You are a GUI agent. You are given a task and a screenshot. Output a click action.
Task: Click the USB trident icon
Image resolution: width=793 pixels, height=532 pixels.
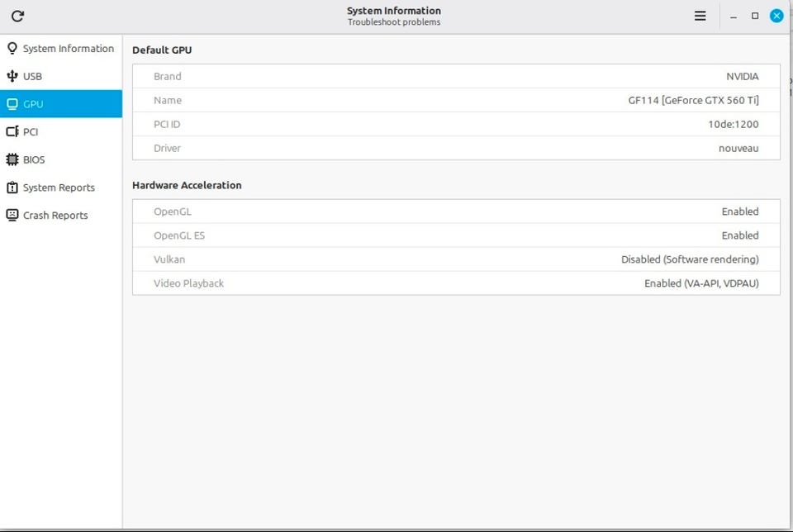point(12,76)
